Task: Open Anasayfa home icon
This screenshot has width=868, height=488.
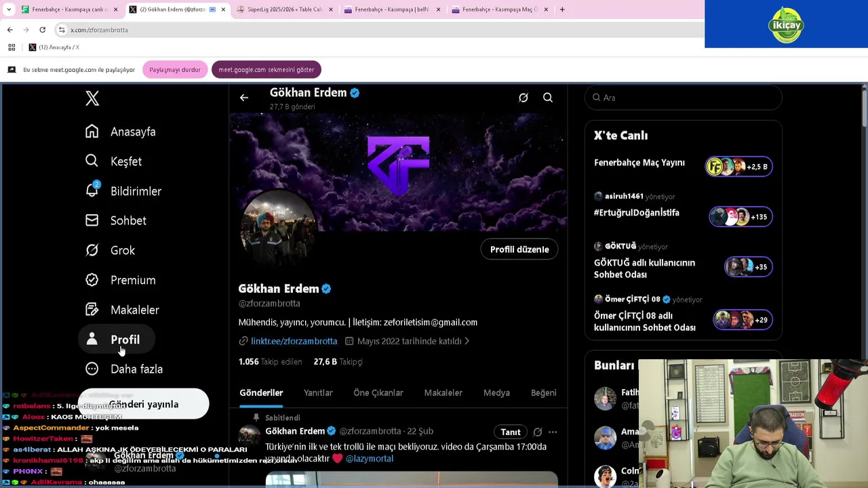Action: point(92,131)
